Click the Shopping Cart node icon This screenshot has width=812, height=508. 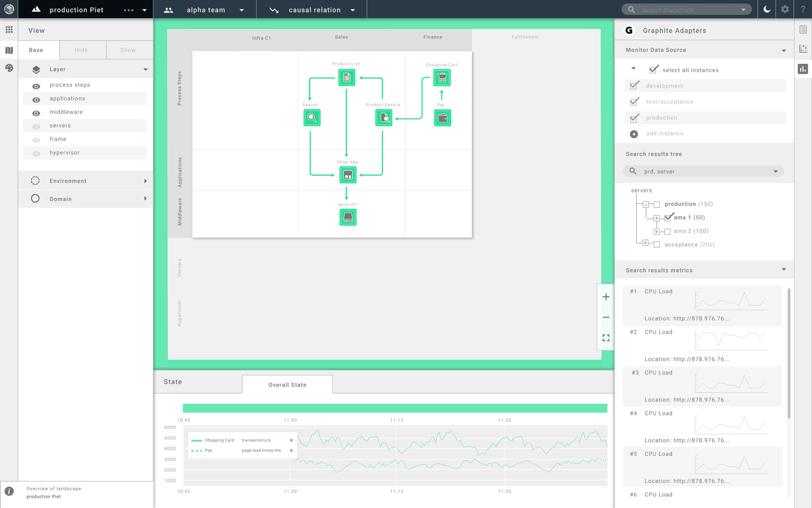click(442, 77)
